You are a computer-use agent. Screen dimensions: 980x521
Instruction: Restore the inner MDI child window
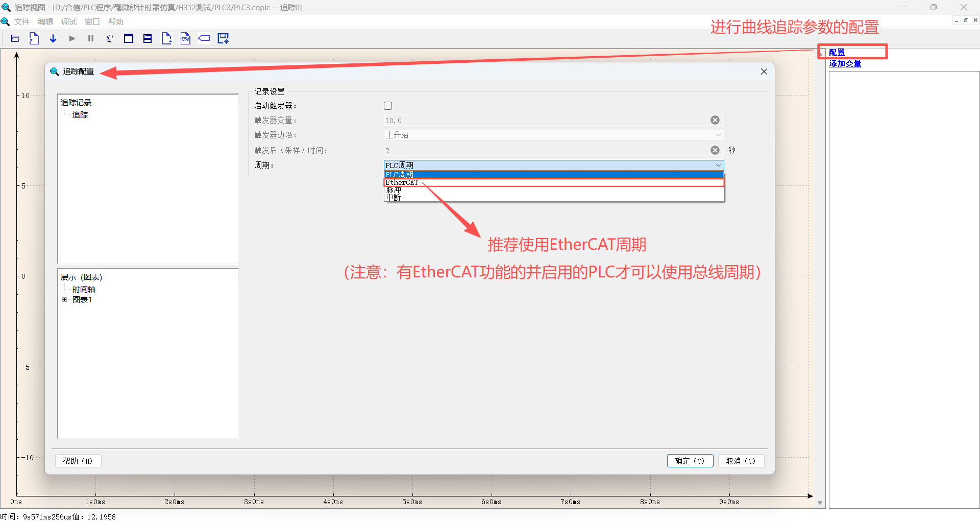click(966, 20)
